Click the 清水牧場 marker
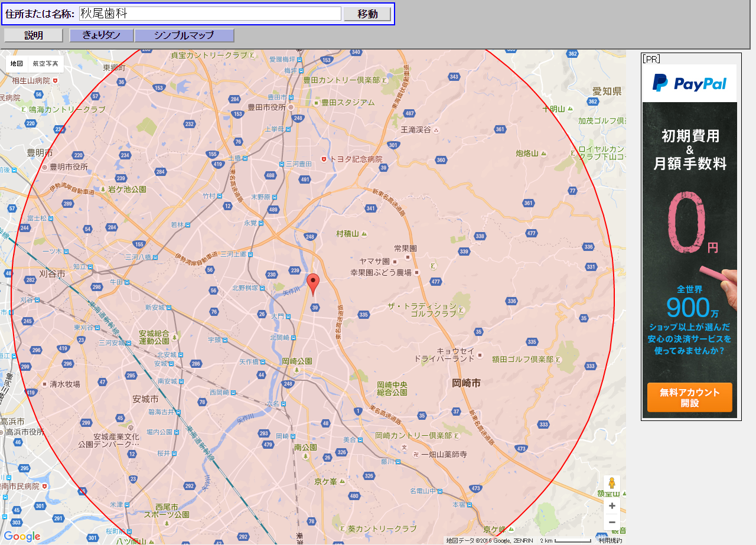Screen dimensions: 756x545 (45, 384)
